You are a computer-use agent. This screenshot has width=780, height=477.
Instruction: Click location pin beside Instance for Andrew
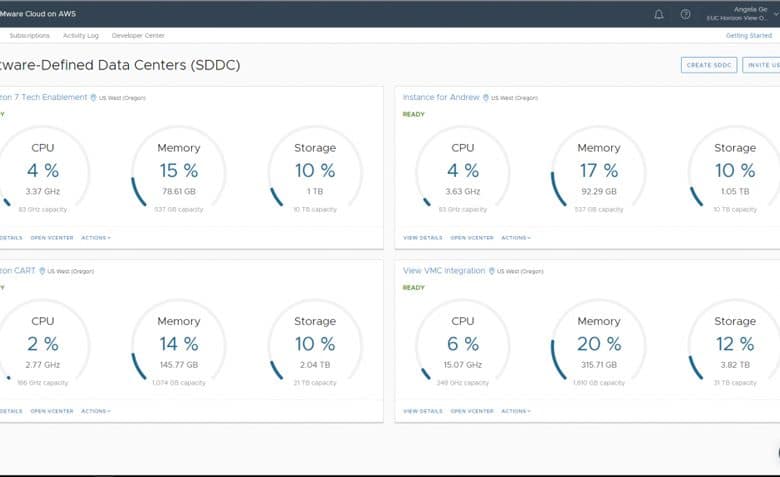coord(486,97)
